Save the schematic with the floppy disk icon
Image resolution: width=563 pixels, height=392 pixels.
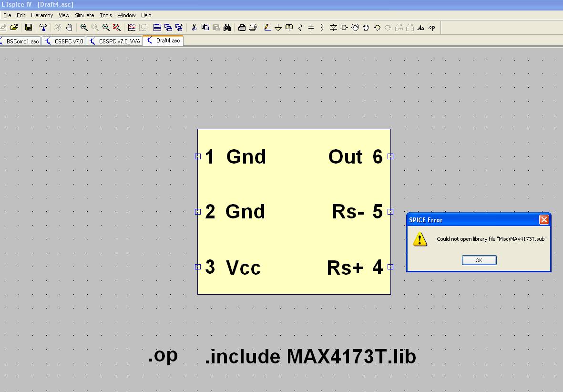pyautogui.click(x=29, y=27)
